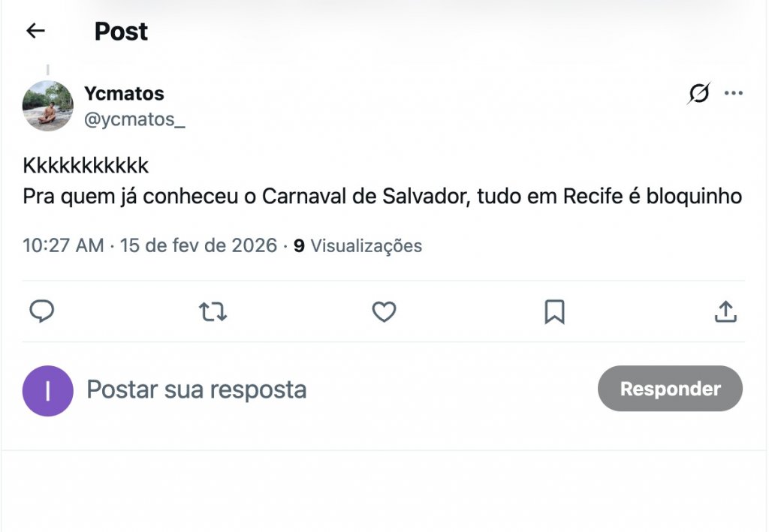Open Ycmatos profile picture

(x=48, y=106)
